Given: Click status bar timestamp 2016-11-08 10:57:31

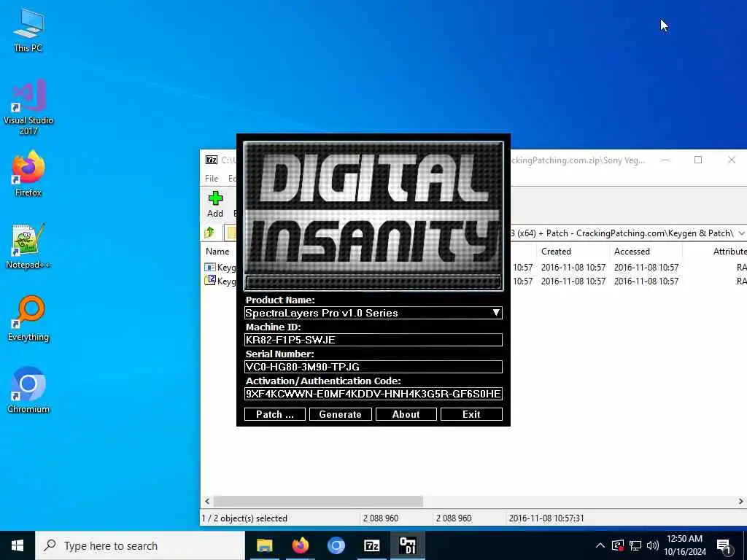Looking at the screenshot, I should click(x=546, y=518).
